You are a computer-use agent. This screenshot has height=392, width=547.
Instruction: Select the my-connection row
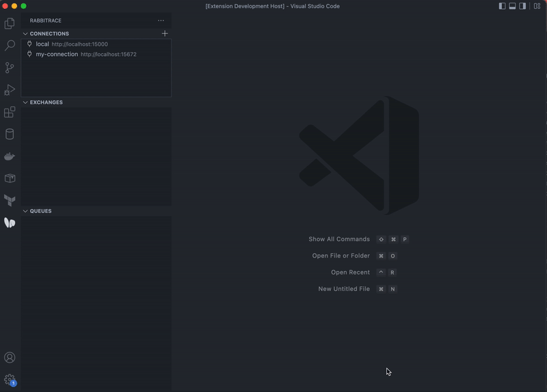click(96, 54)
